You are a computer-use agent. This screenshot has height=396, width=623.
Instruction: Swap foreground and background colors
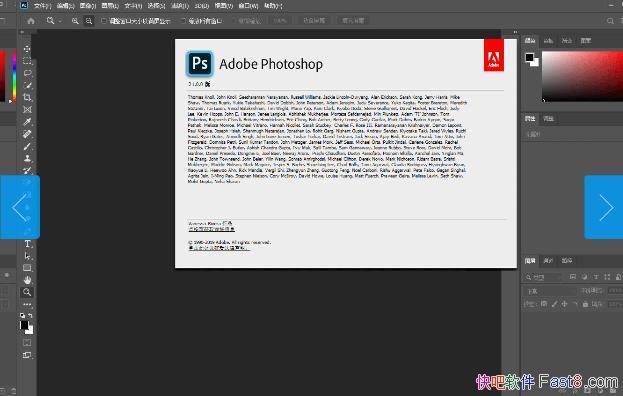tap(31, 315)
